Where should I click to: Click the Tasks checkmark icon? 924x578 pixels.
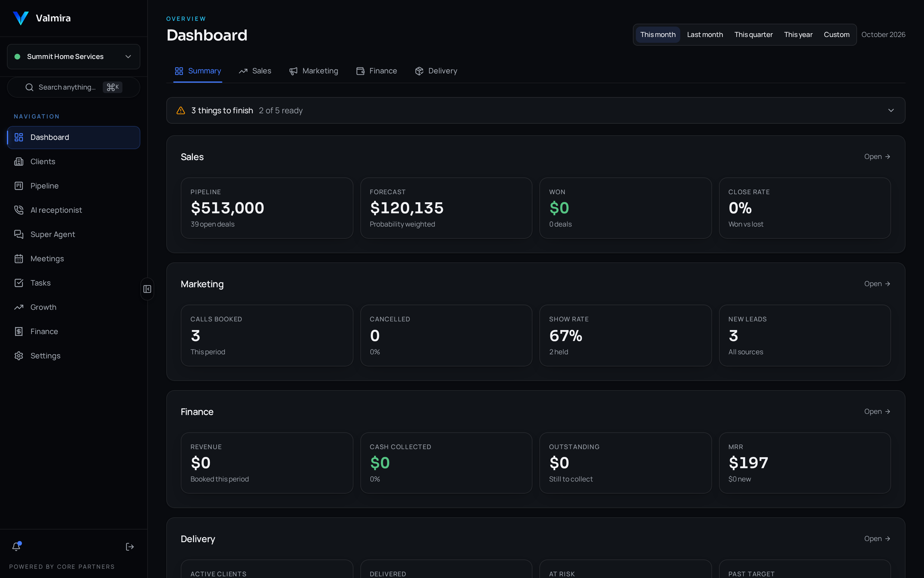(19, 283)
